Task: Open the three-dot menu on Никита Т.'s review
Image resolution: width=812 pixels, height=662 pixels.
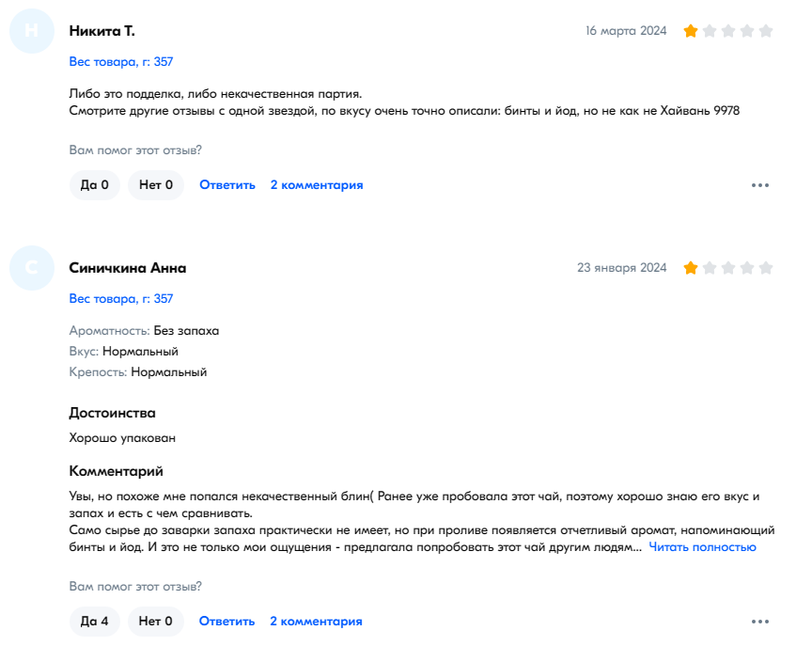Action: click(x=759, y=185)
